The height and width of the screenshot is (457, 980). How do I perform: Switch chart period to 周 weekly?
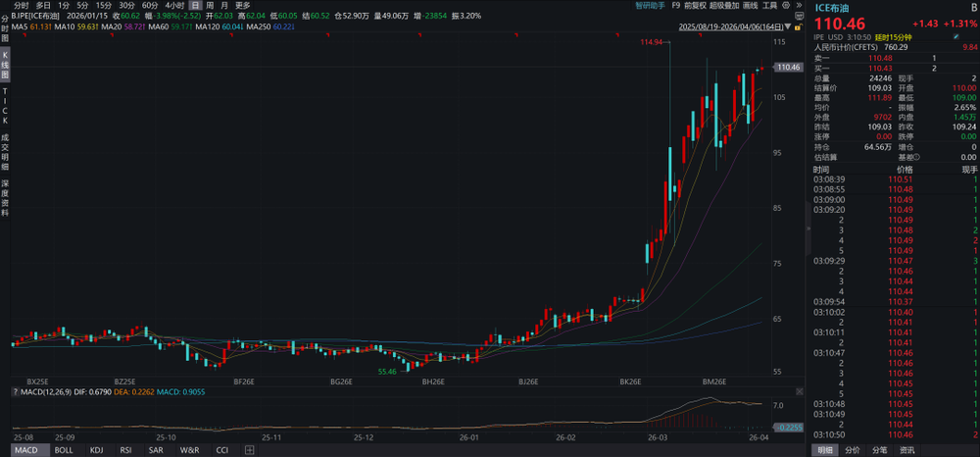209,5
